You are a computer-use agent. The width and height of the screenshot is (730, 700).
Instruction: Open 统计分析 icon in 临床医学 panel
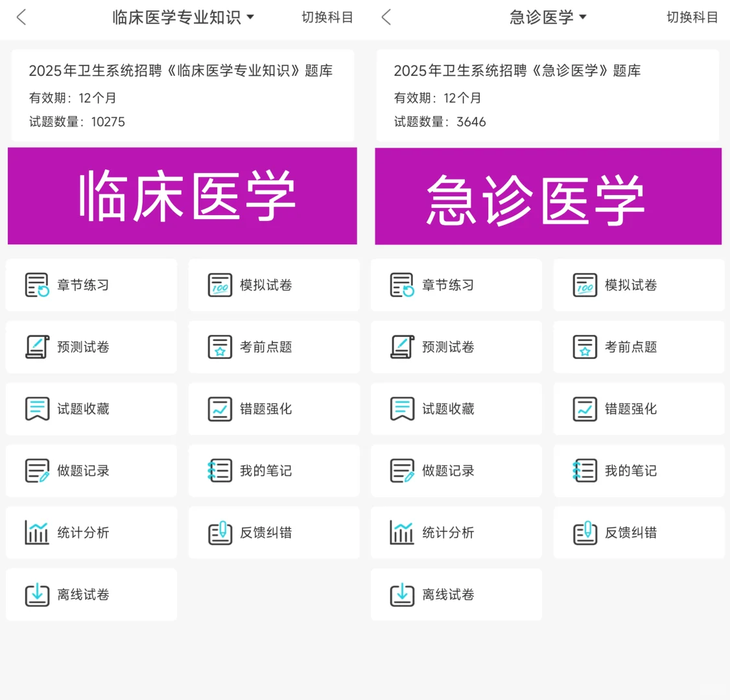point(37,532)
